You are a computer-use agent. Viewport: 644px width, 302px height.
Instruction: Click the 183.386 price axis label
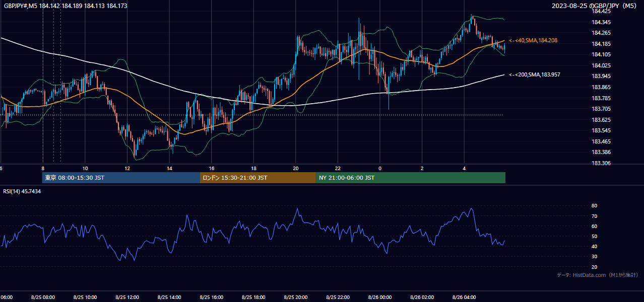[601, 152]
